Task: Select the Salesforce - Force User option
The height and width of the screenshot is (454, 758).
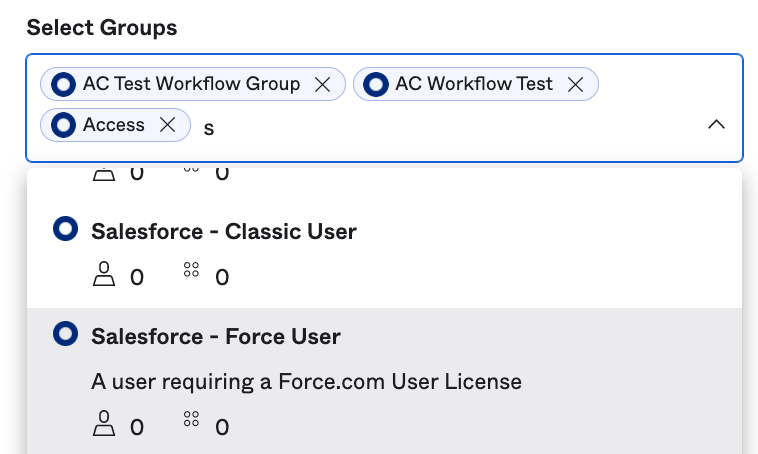Action: [x=384, y=381]
